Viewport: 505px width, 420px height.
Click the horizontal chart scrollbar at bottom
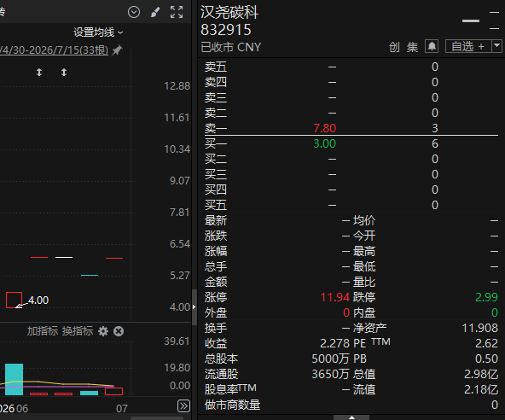(x=156, y=418)
